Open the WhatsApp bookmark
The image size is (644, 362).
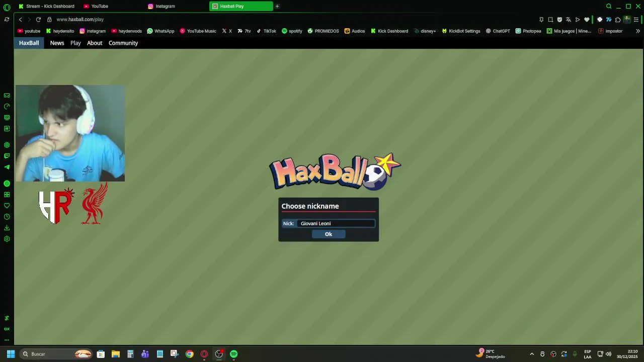[x=160, y=31]
